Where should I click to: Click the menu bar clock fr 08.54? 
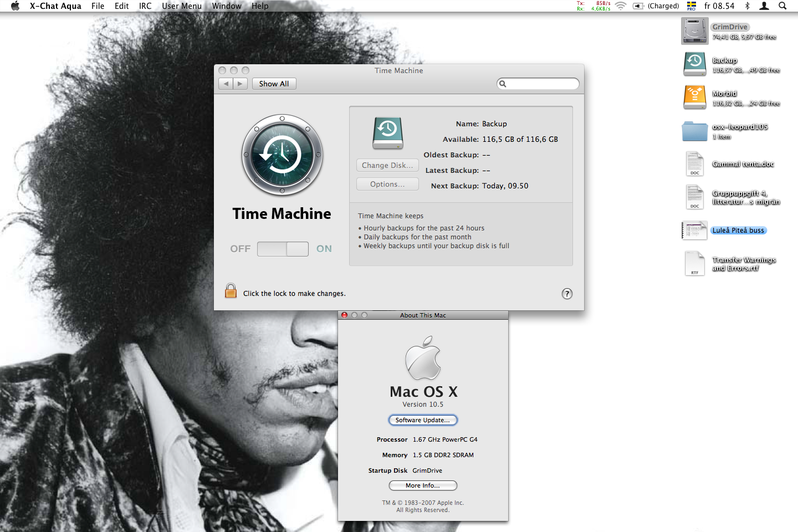pyautogui.click(x=719, y=6)
